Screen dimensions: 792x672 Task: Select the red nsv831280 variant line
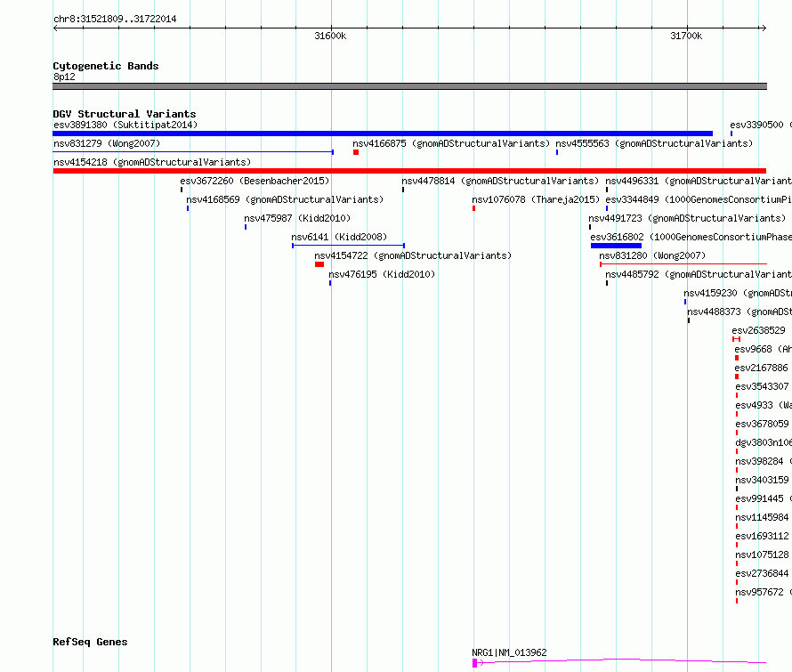683,264
